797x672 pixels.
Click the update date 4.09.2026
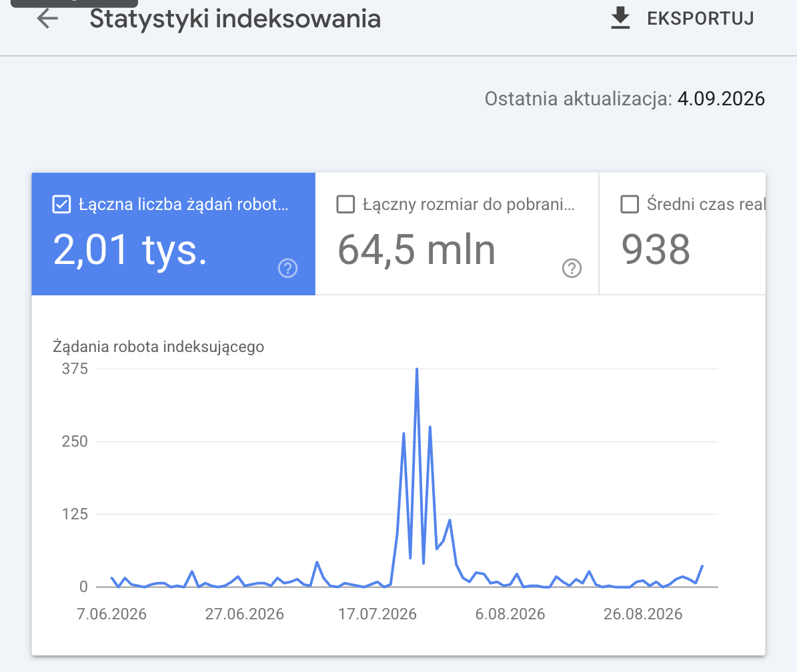click(721, 99)
